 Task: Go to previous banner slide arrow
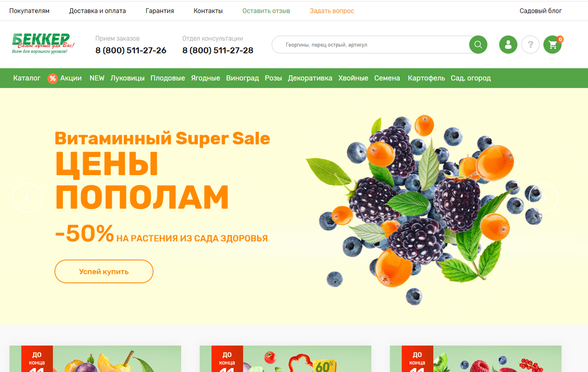click(x=27, y=197)
